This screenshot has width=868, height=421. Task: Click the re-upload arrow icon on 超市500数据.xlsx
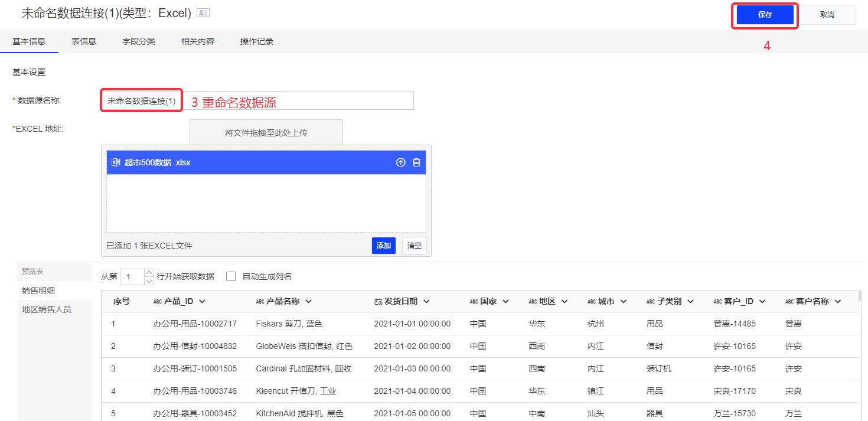(x=400, y=162)
